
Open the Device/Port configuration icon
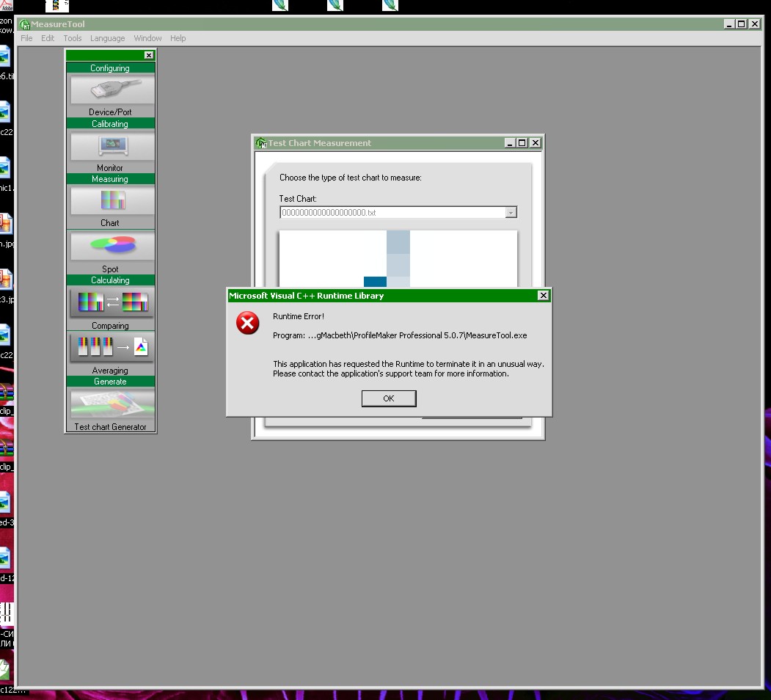coord(112,89)
